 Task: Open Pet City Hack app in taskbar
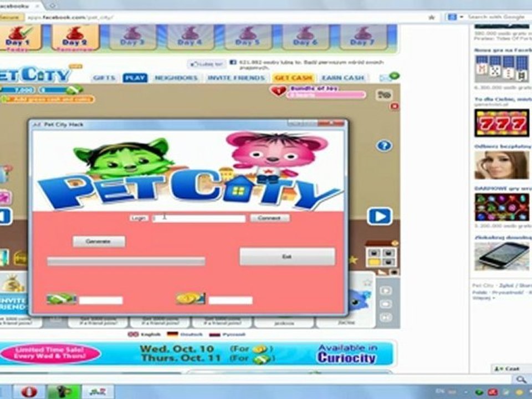tap(98, 392)
